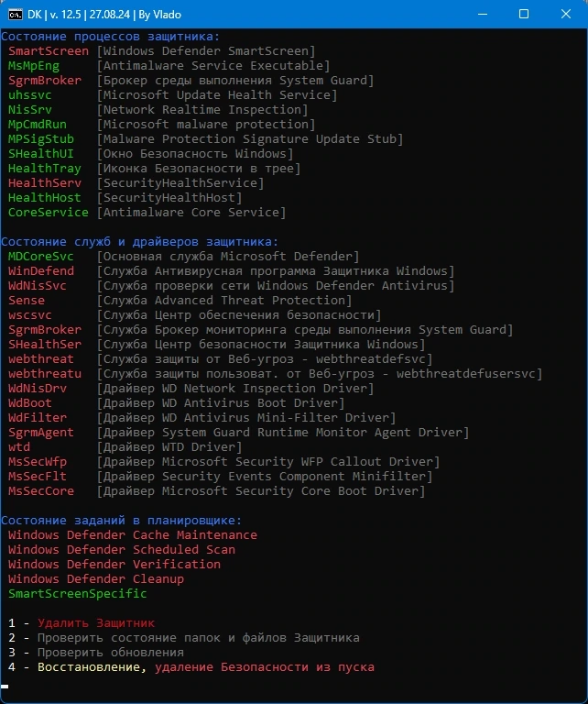The image size is (588, 704).
Task: Choose menu option 'Удалить Защитник'
Action: [96, 623]
